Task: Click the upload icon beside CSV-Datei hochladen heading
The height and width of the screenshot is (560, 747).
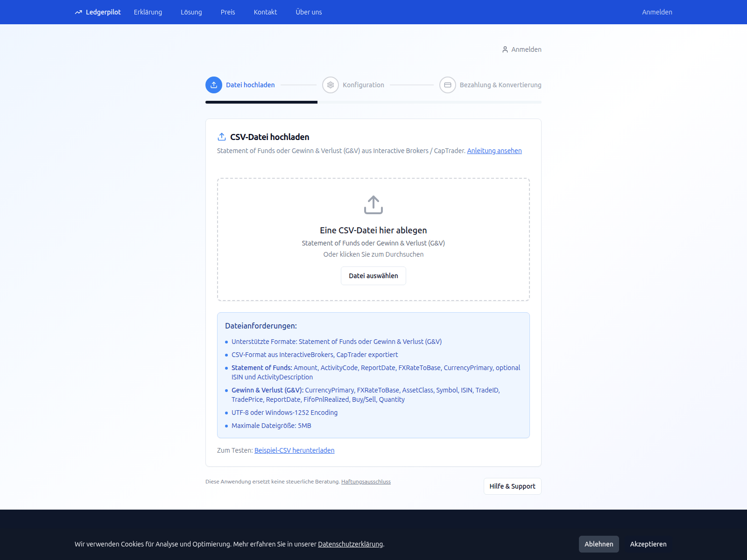Action: (221, 136)
